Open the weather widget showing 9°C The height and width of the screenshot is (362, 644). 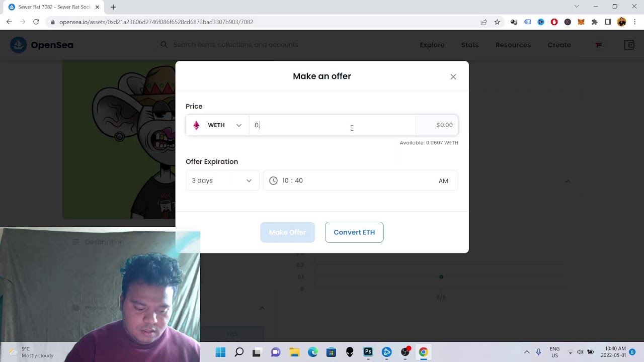[x=31, y=352]
